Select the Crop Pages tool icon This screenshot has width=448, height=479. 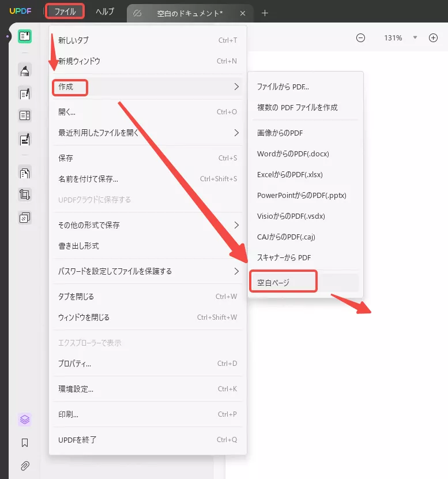25,194
